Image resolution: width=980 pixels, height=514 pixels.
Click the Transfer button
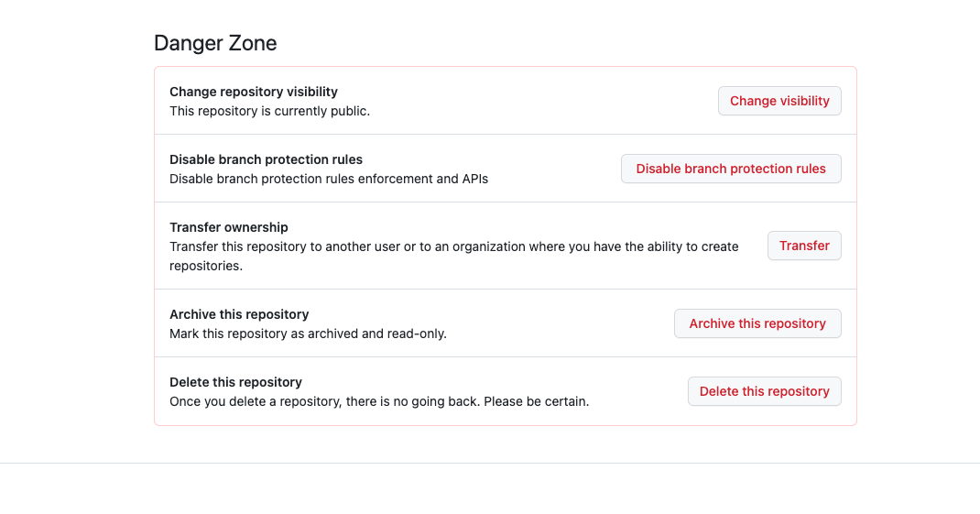click(x=804, y=246)
